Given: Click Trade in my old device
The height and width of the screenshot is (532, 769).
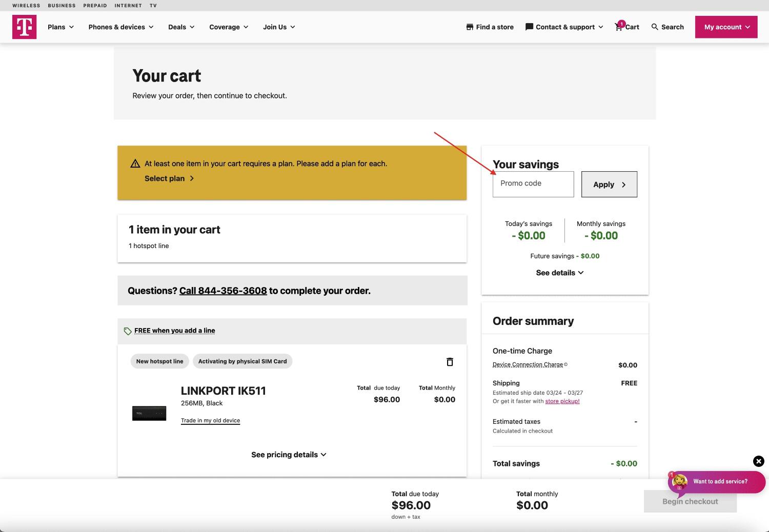Looking at the screenshot, I should point(210,420).
